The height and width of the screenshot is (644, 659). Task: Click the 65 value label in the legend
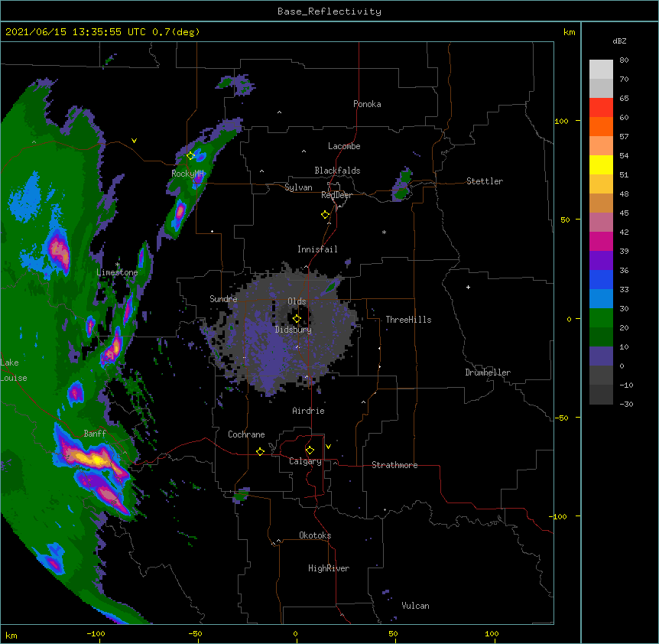coord(624,98)
